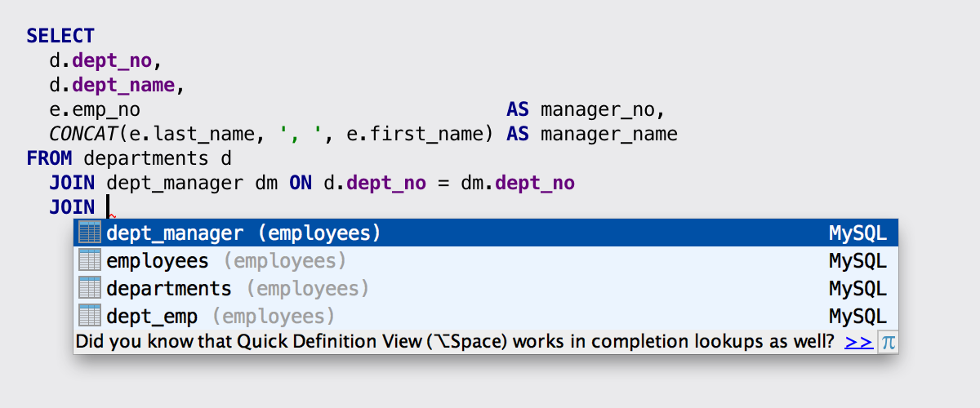Click e.first_name inside CONCAT
This screenshot has width=980, height=408.
tap(416, 134)
